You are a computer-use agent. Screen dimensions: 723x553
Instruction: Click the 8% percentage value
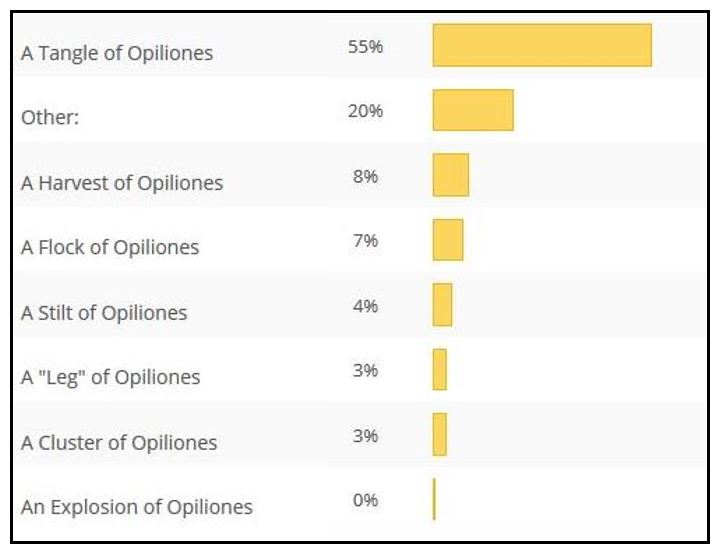365,176
